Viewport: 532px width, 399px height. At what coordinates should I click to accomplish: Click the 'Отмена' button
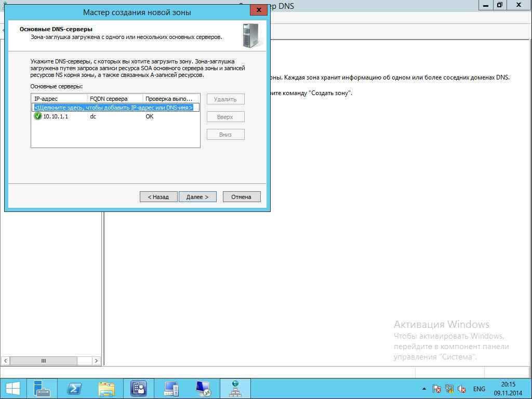pos(241,197)
